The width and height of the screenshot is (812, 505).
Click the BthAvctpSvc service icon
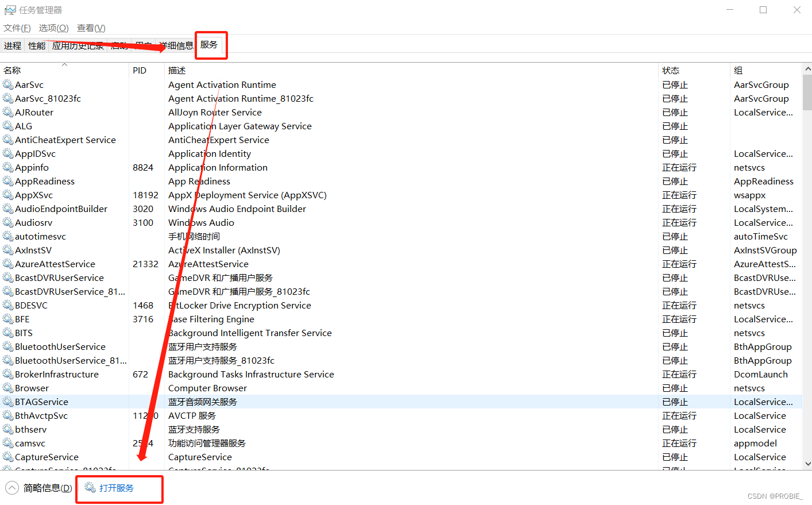(x=8, y=415)
